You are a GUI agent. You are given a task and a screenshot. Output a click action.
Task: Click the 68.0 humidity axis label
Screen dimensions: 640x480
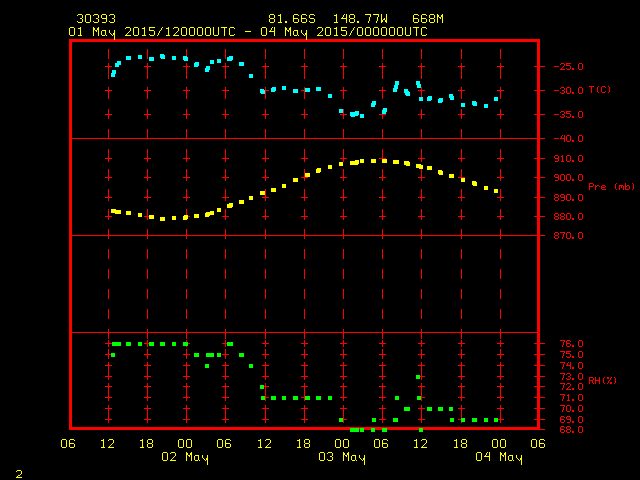click(x=571, y=430)
